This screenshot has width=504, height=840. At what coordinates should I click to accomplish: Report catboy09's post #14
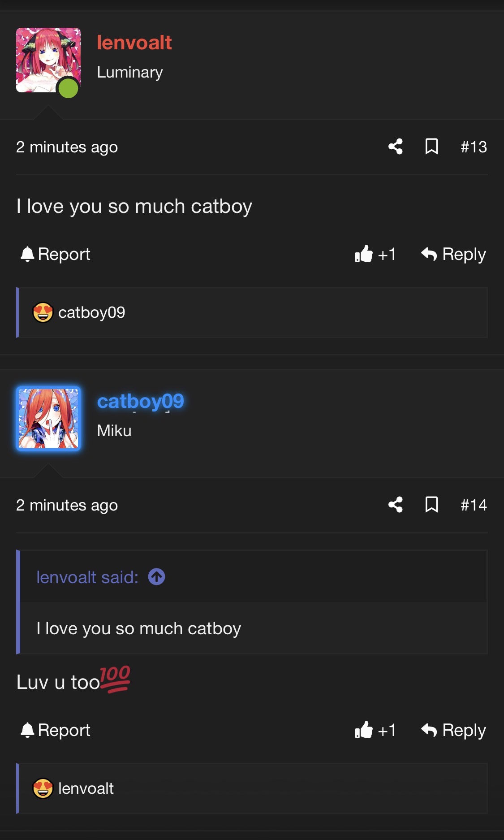[56, 730]
